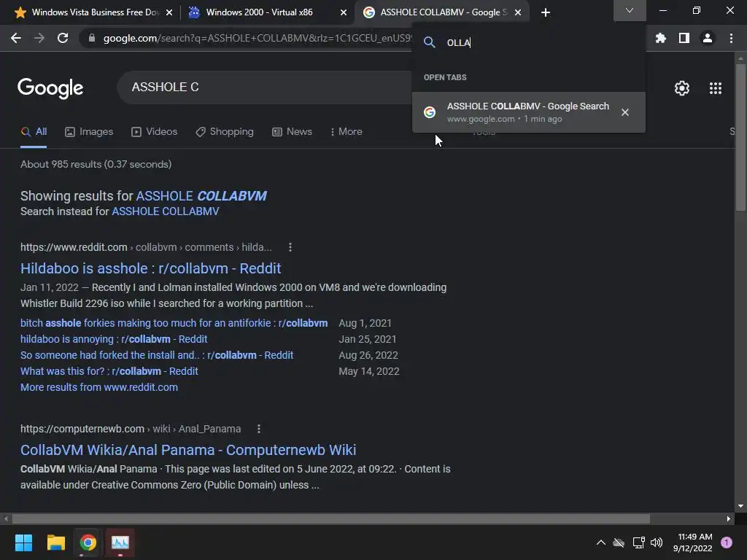
Task: Open the Google apps grid
Action: coord(716,88)
